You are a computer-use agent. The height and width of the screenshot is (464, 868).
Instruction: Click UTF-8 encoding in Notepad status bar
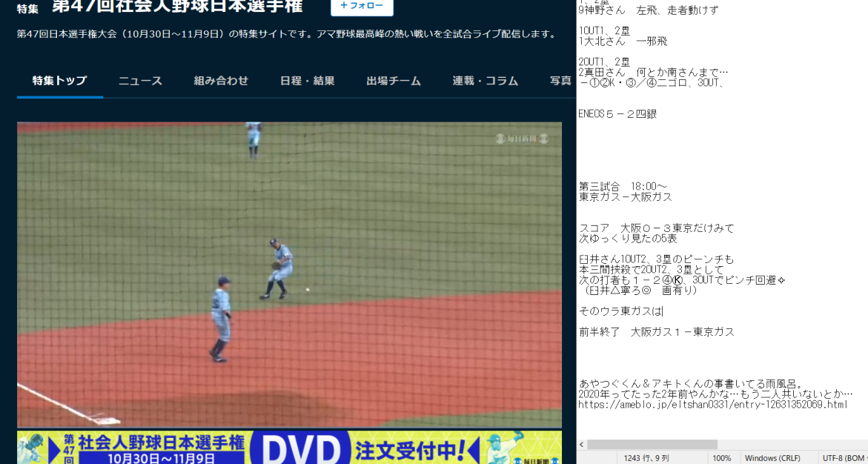tap(844, 458)
